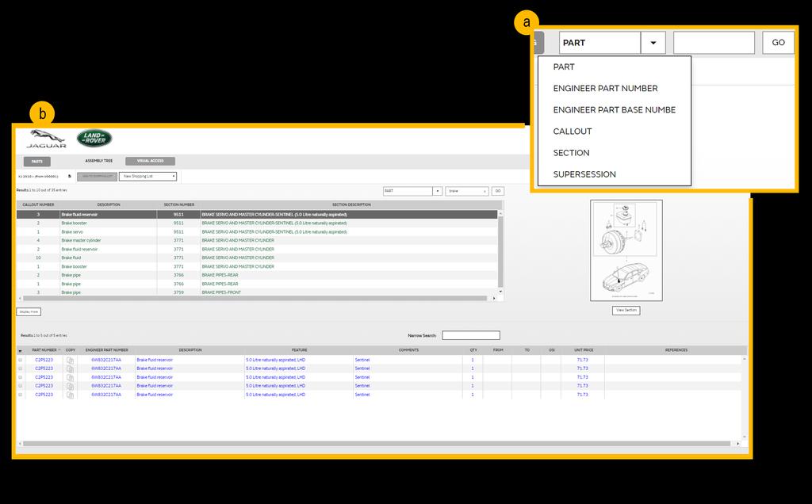Click the left arrow of the callout list horizontal scrollbar
The image size is (812, 504).
pos(20,298)
